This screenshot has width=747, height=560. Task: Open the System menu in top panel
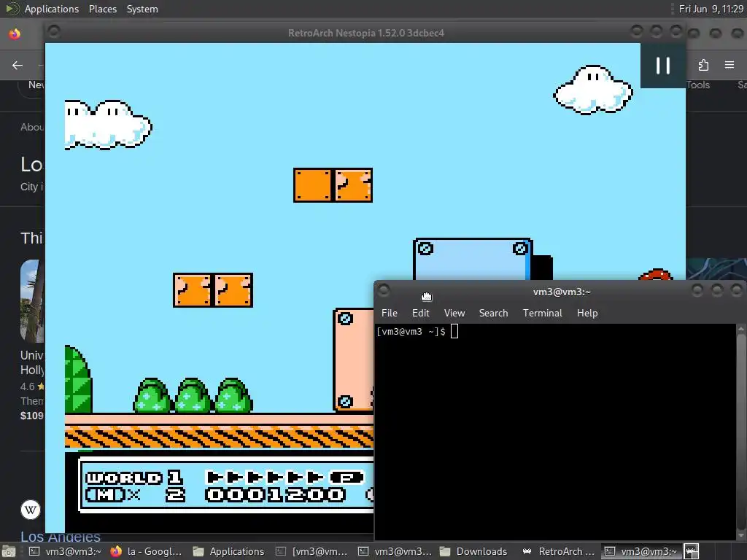tap(142, 9)
